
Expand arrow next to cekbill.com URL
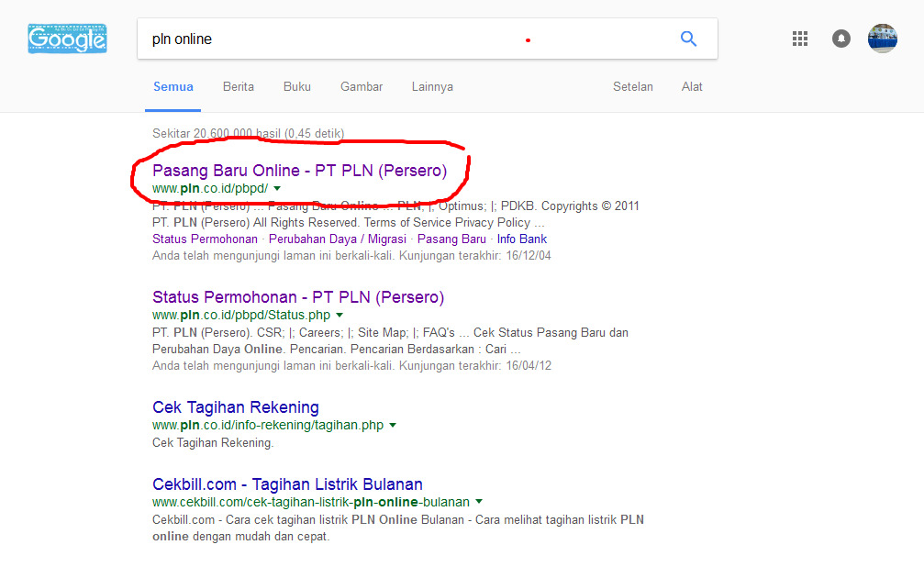479,502
